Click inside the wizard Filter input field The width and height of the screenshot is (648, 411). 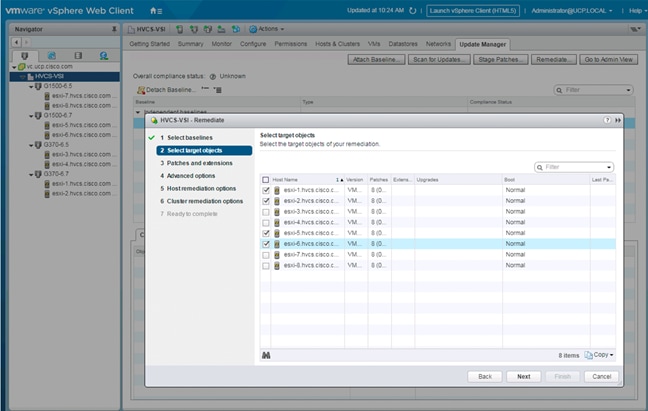[573, 167]
